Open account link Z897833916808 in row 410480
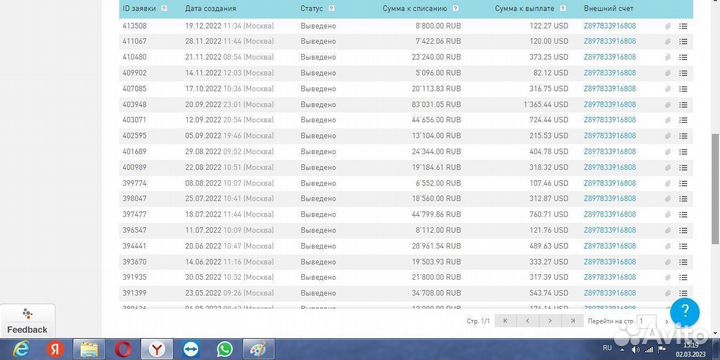This screenshot has height=360, width=720. (x=610, y=57)
